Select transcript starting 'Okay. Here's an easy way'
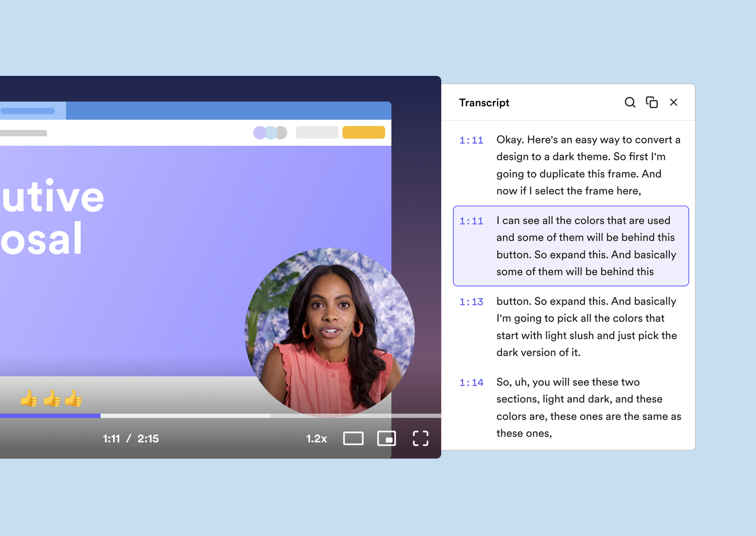 tap(589, 165)
